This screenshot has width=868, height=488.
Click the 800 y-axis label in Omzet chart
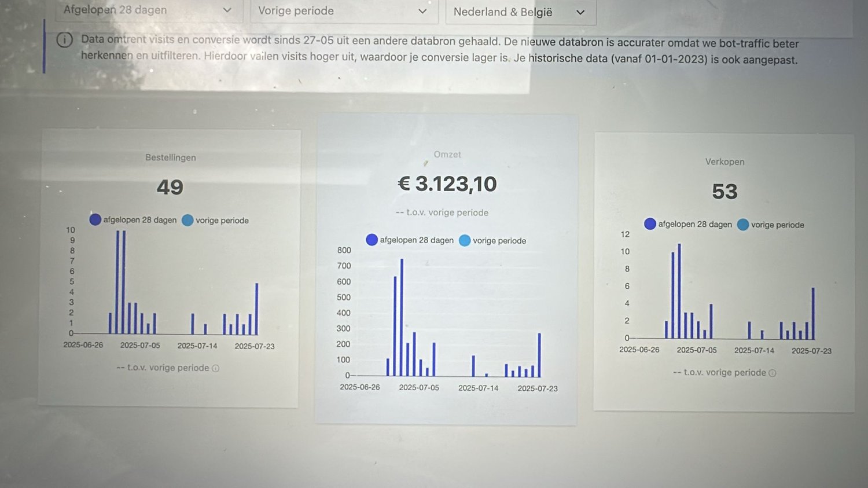click(344, 250)
